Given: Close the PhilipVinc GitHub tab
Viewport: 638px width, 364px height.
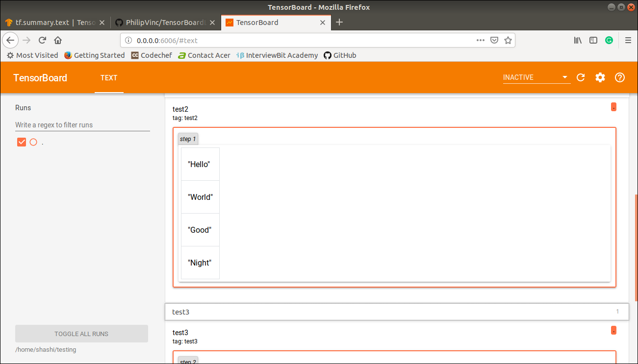Looking at the screenshot, I should point(212,23).
